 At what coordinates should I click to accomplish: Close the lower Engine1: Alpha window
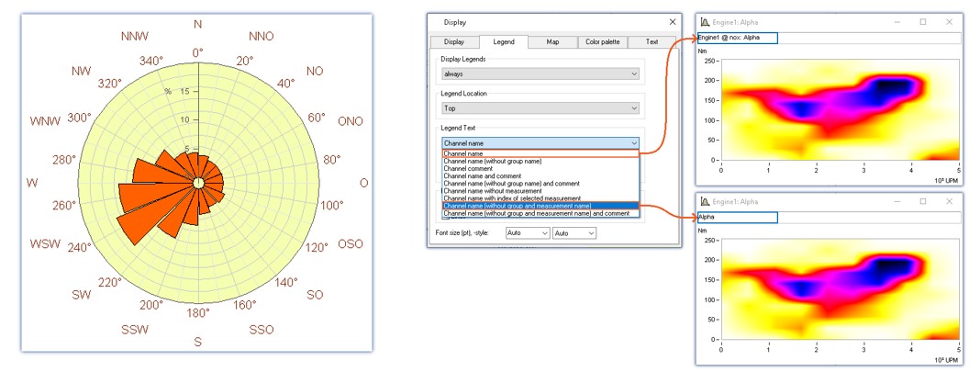point(949,201)
